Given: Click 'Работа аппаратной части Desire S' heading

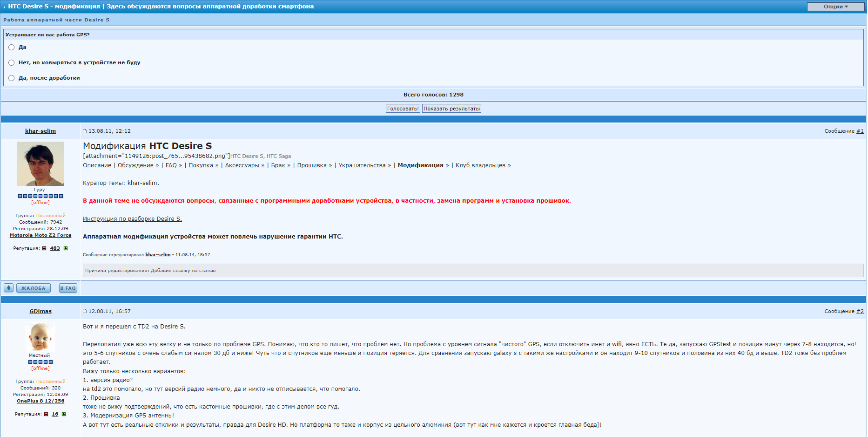Looking at the screenshot, I should tap(56, 20).
